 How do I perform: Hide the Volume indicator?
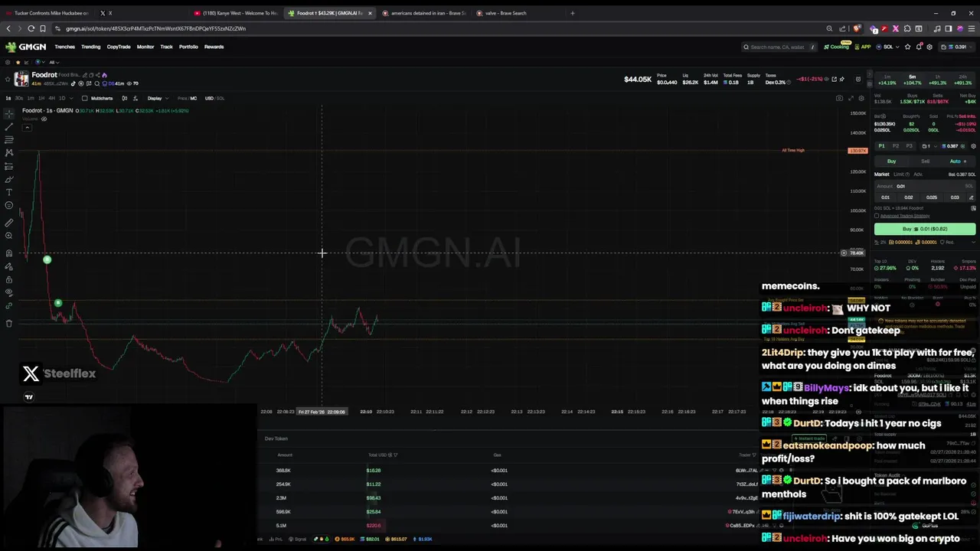tap(44, 119)
